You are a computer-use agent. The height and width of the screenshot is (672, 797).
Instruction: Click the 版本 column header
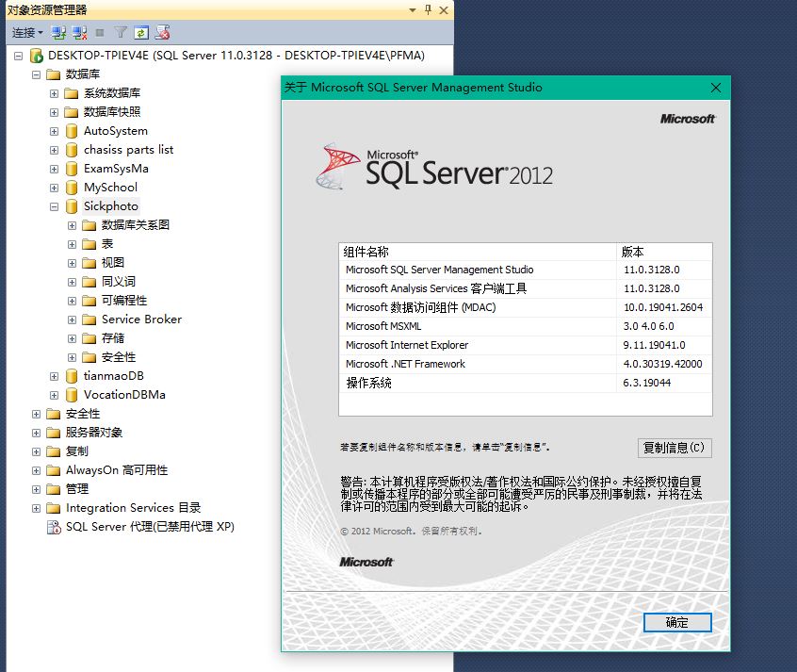(x=664, y=252)
